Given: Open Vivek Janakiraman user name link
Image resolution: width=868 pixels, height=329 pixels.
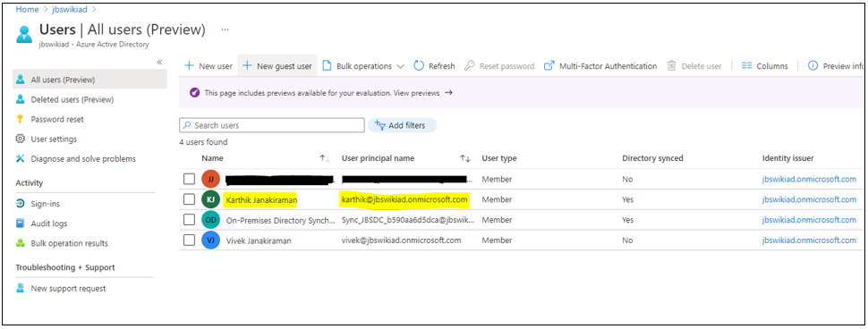Looking at the screenshot, I should [x=259, y=240].
